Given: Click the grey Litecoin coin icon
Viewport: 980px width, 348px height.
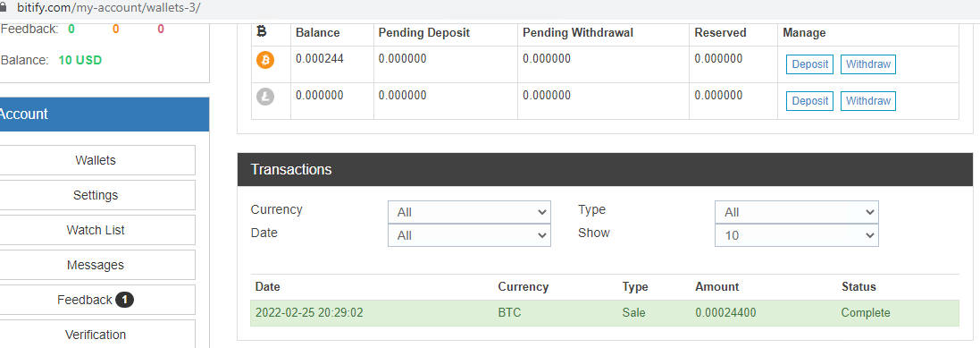Looking at the screenshot, I should point(265,97).
